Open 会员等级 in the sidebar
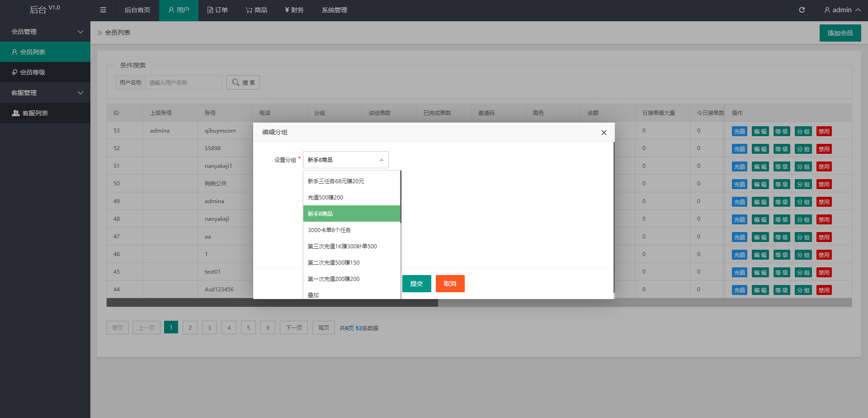 pyautogui.click(x=33, y=72)
